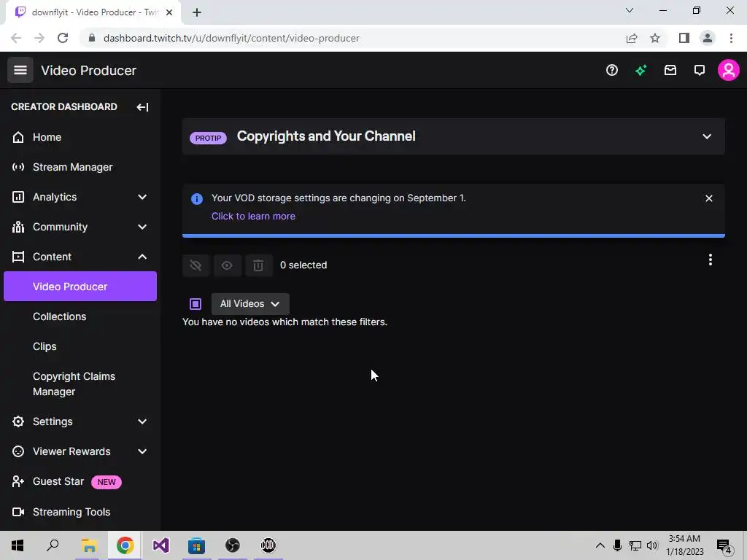Click the publish eye icon

coord(227,265)
